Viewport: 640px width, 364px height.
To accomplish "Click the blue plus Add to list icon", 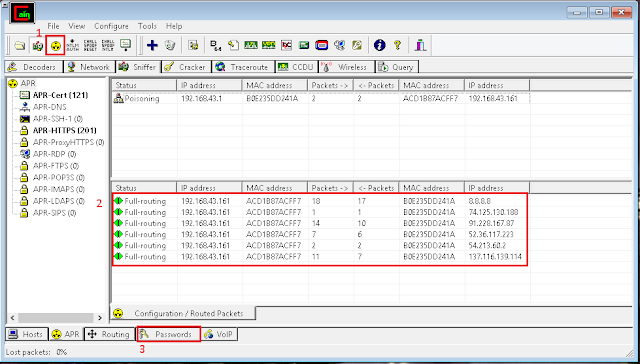I will pos(152,45).
